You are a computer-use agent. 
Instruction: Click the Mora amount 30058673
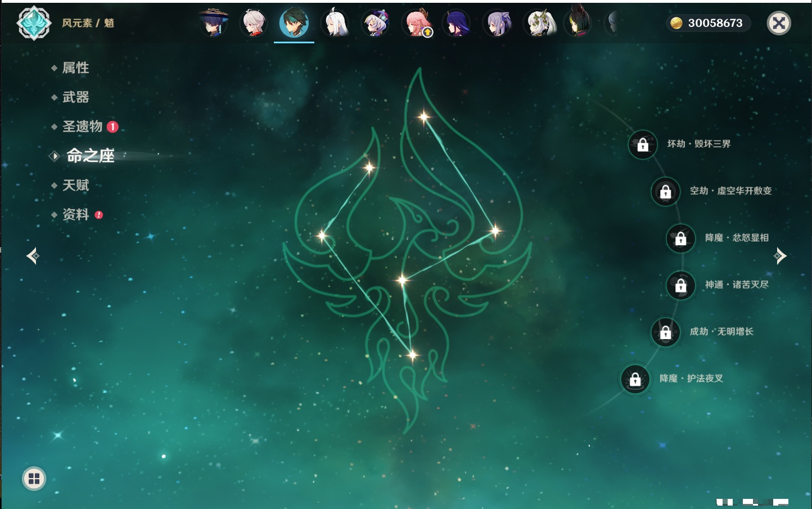pos(715,23)
